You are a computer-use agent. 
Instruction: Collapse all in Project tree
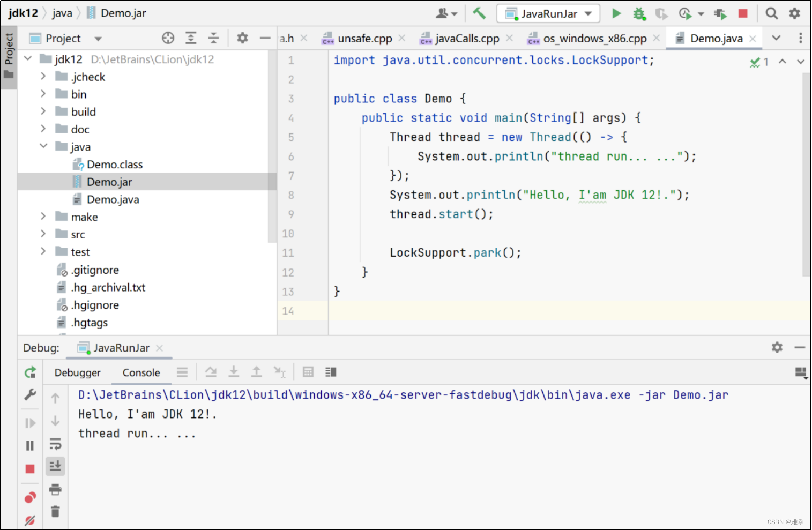[213, 38]
